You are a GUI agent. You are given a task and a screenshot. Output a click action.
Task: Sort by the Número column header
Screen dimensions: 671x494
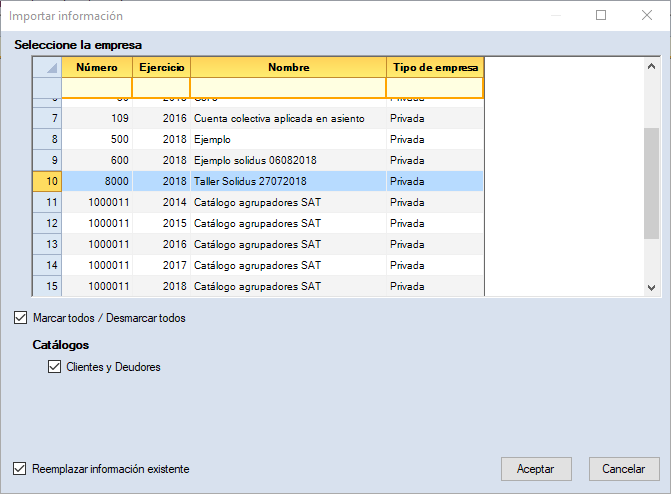[96, 67]
